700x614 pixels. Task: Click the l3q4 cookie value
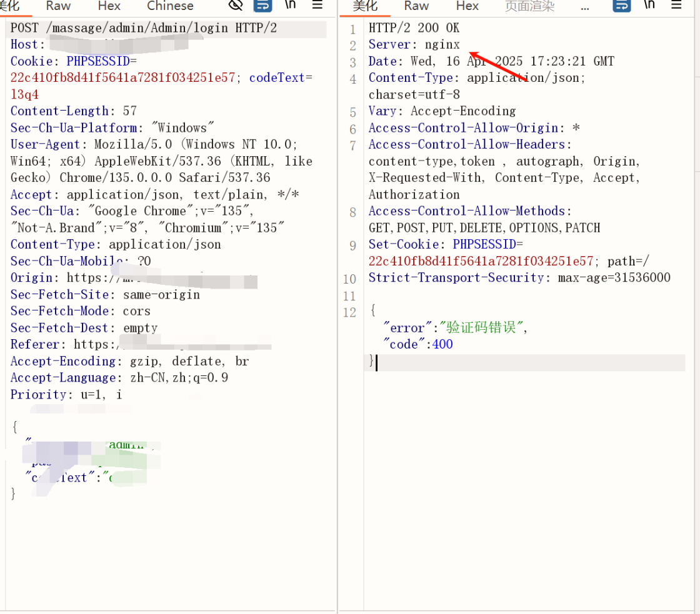point(24,94)
